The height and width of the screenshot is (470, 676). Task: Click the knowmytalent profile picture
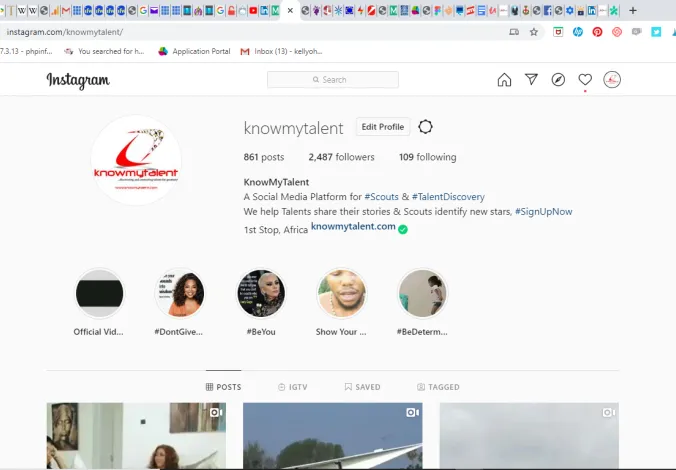(x=136, y=160)
